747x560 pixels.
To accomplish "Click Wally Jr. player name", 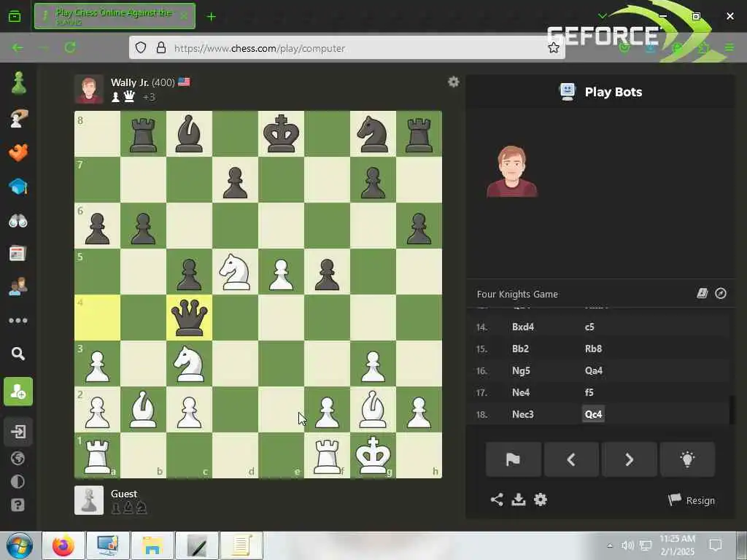I will click(130, 82).
